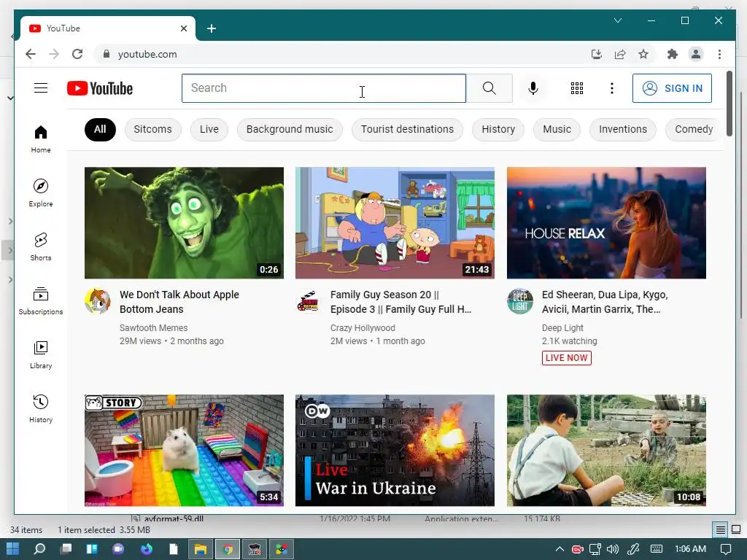Viewport: 747px width, 560px height.
Task: Open Crazy Hollywood channel name
Action: [x=363, y=327]
